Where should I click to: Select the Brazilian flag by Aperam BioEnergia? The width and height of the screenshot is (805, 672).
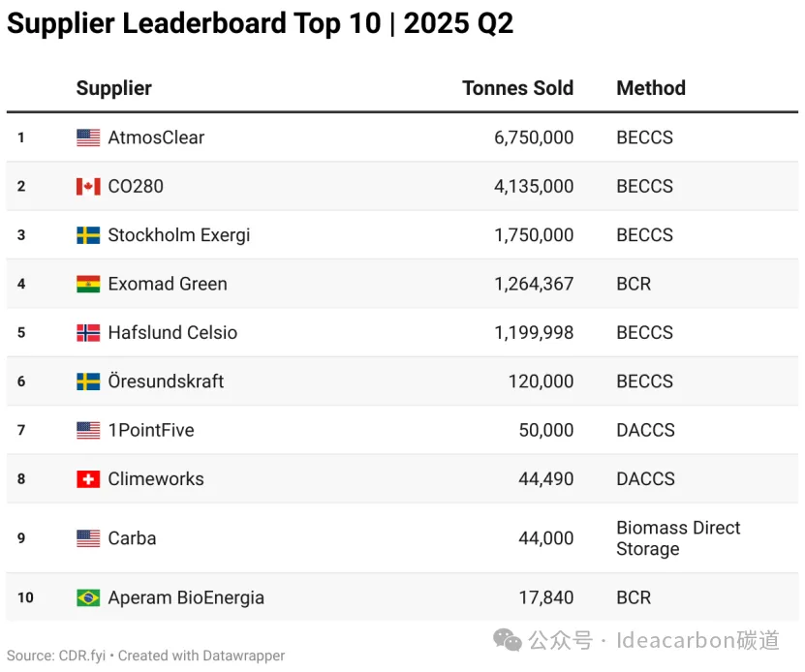88,597
